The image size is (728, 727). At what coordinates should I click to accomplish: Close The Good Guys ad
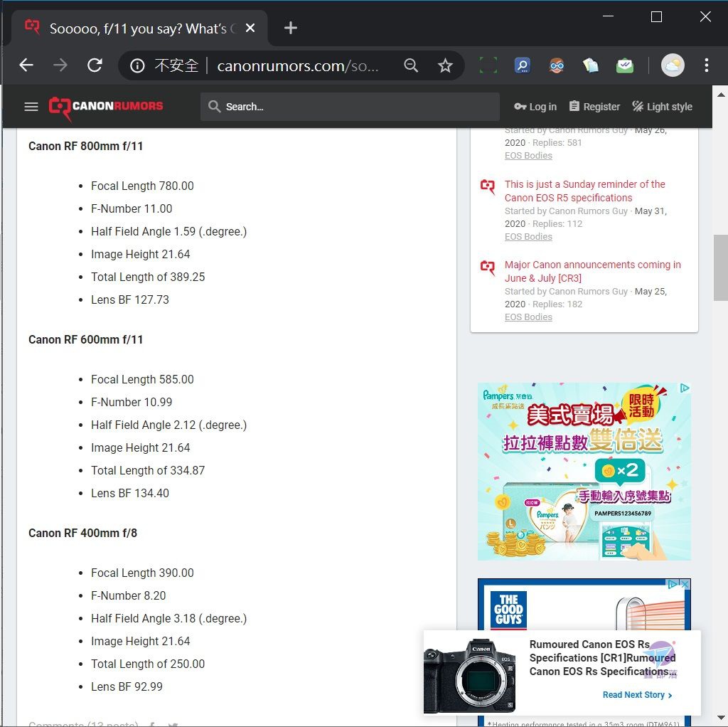[685, 584]
